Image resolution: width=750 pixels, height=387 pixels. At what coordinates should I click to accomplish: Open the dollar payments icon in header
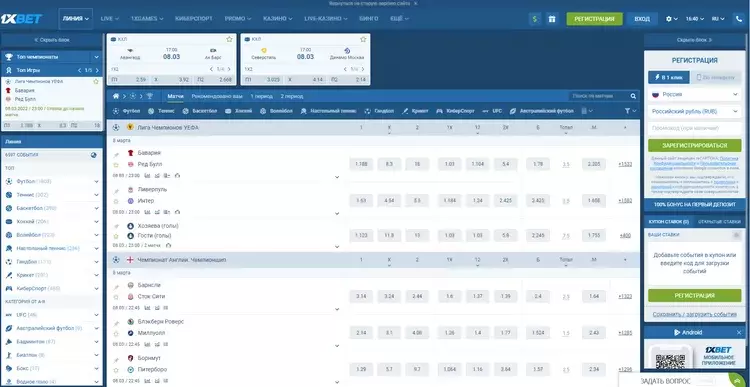click(535, 19)
